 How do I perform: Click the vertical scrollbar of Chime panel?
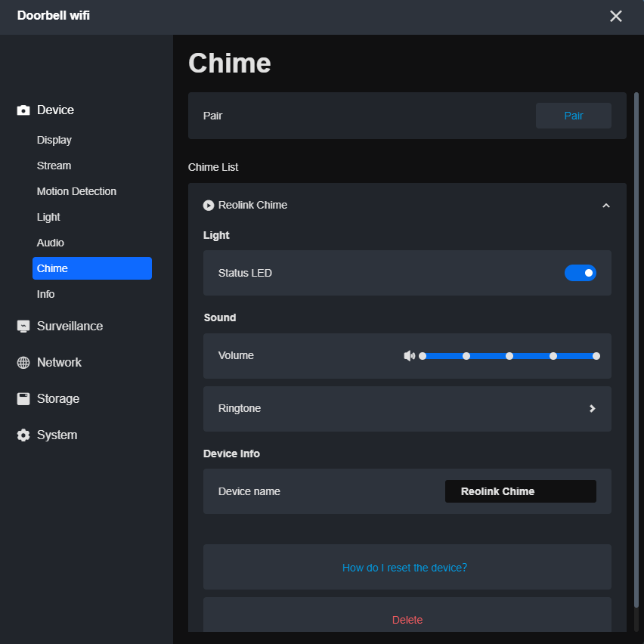click(x=636, y=350)
